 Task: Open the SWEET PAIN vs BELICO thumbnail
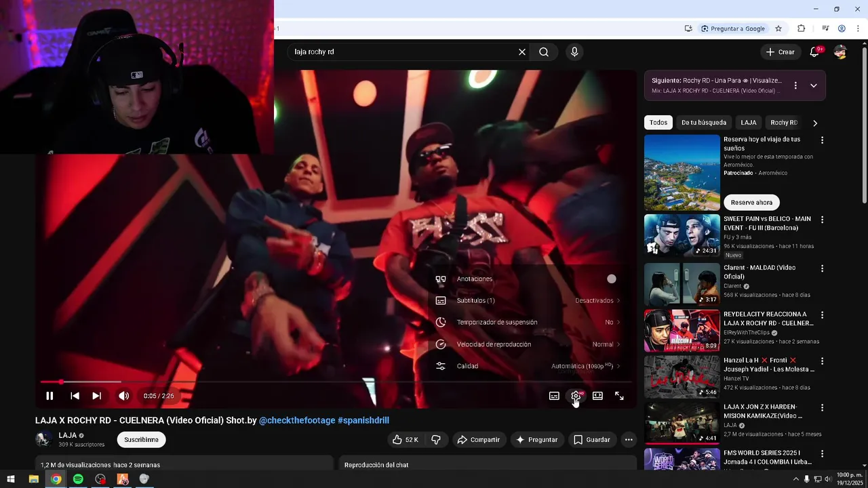click(682, 236)
